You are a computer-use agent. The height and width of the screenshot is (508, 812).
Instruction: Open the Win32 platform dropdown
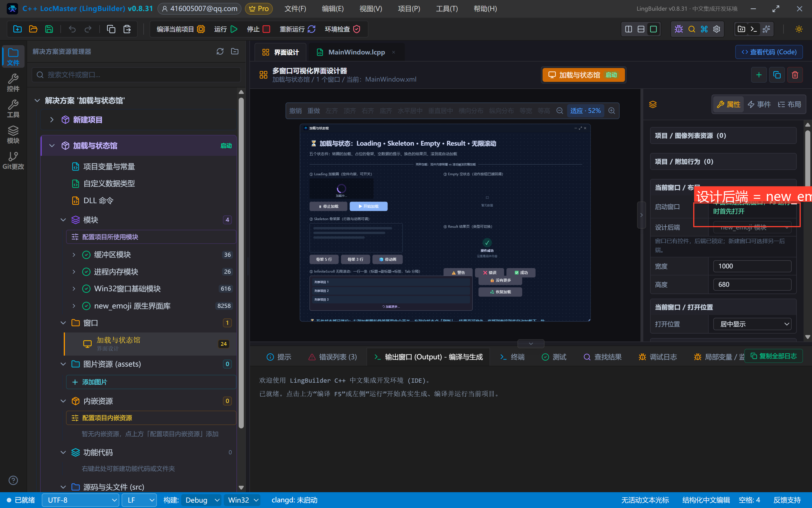242,500
